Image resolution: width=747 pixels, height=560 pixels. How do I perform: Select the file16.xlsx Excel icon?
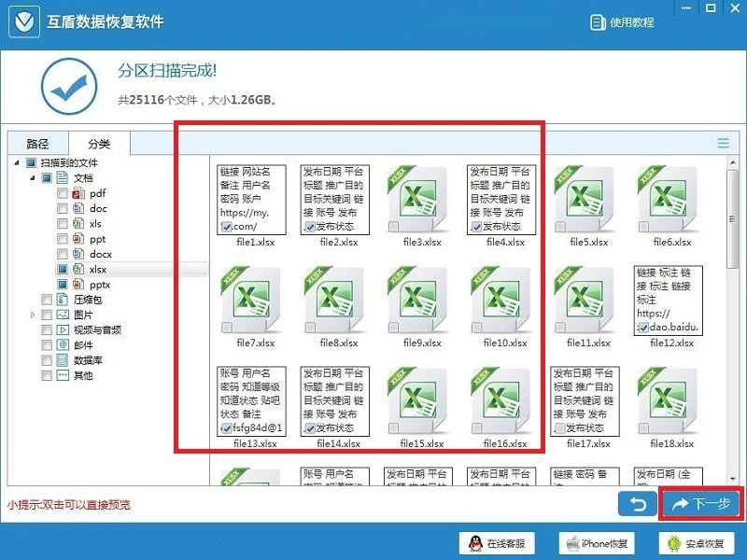501,401
